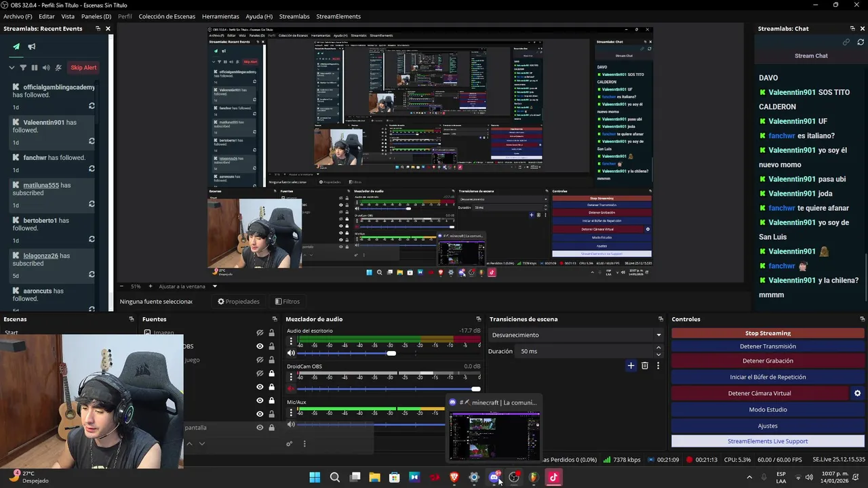Open virtual camera settings gear
This screenshot has width=868, height=488.
(x=857, y=393)
